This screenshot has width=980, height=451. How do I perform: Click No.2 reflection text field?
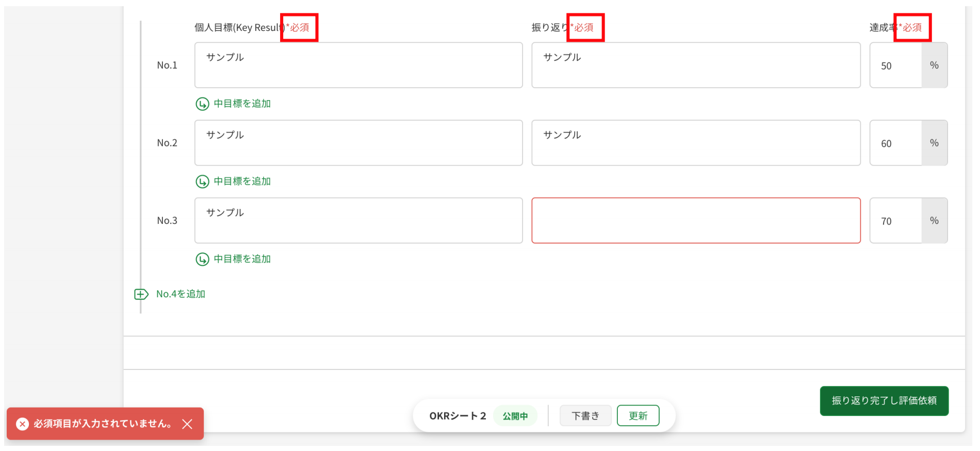pyautogui.click(x=695, y=143)
